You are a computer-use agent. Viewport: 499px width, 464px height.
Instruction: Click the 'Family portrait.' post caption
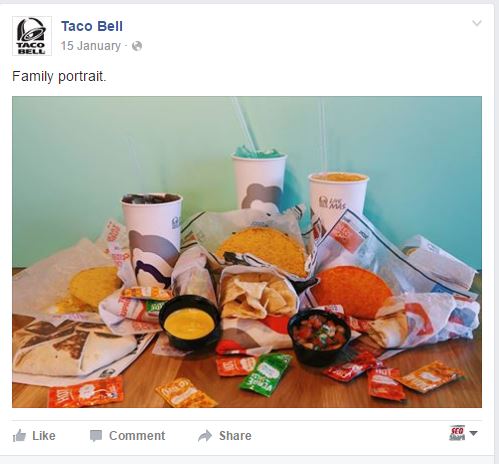(x=59, y=76)
